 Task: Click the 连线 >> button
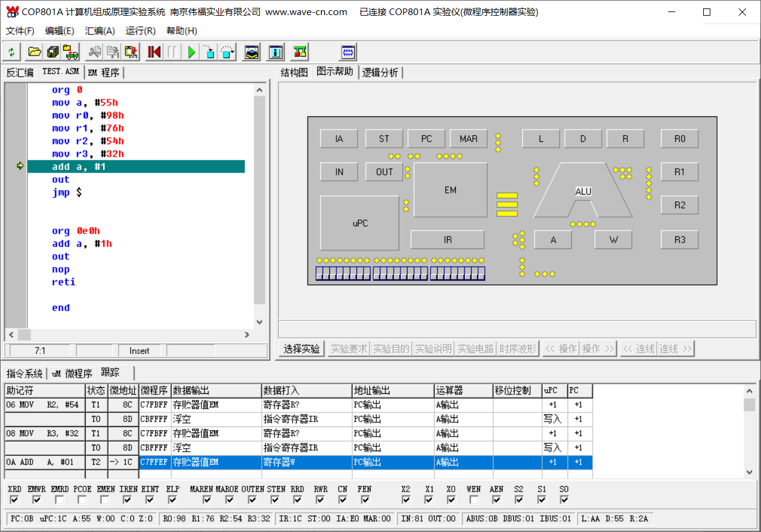click(676, 349)
